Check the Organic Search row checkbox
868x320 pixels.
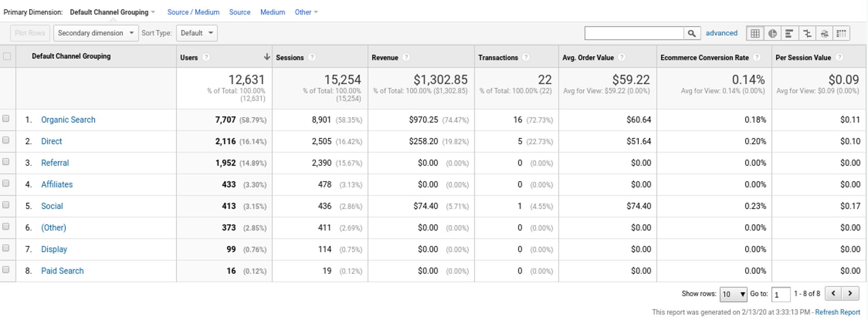[x=6, y=119]
